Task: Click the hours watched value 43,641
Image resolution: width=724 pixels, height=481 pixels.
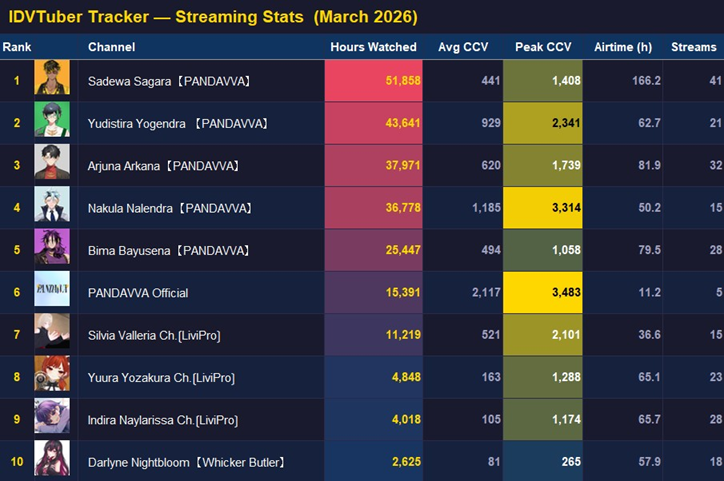Action: point(403,123)
